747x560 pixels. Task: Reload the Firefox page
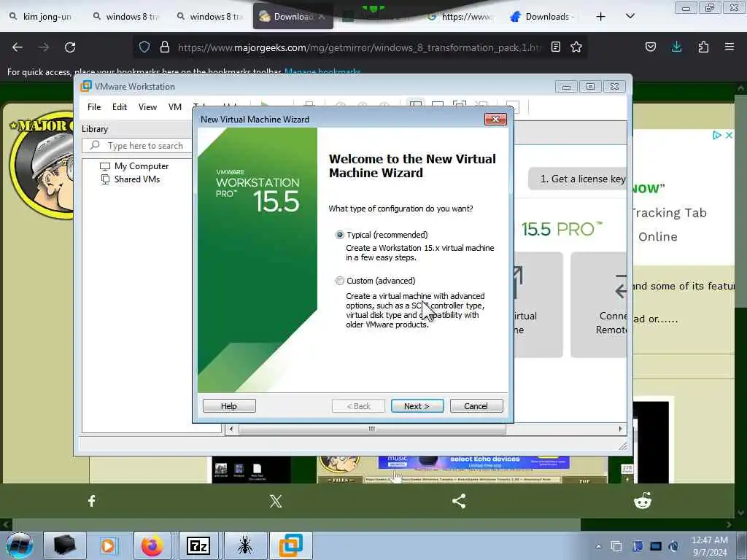(x=70, y=47)
